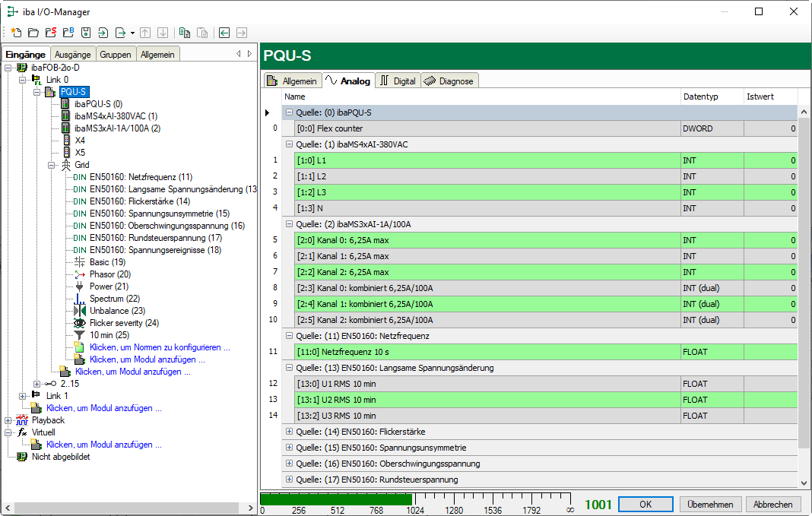The height and width of the screenshot is (516, 812).
Task: Click 'Klicken, um Normen zu konfigurieren' link
Action: click(x=160, y=347)
